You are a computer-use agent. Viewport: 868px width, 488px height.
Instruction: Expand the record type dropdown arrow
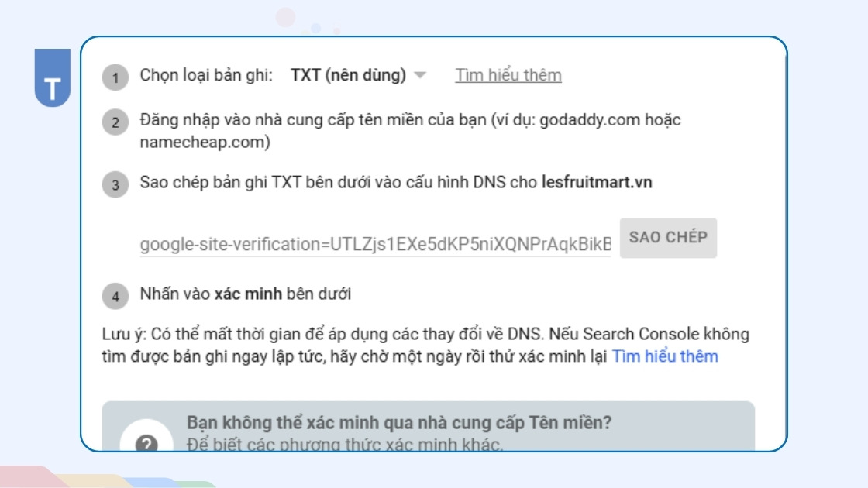(420, 75)
